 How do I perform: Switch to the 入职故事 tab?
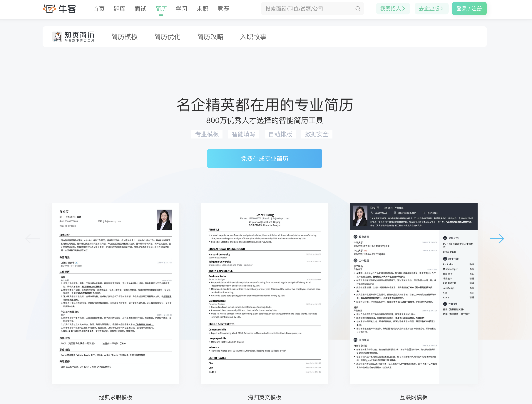point(253,37)
